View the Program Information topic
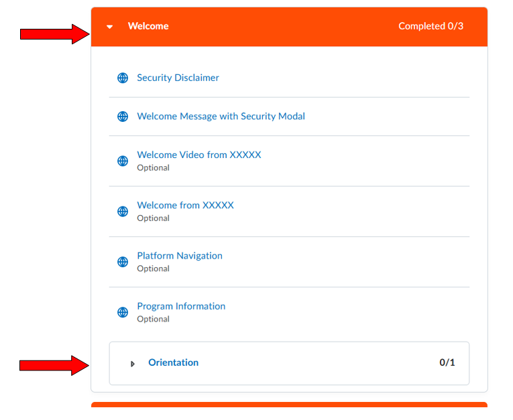 coord(181,306)
